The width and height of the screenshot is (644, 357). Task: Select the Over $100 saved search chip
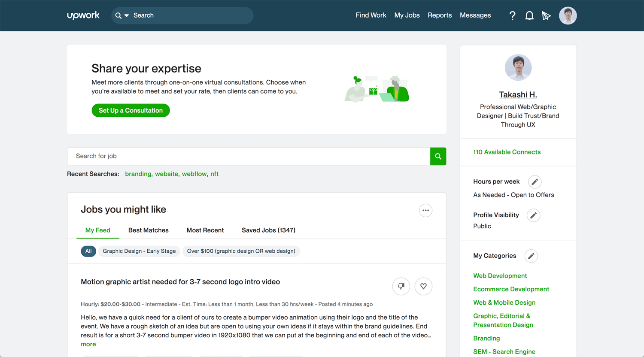coord(241,251)
